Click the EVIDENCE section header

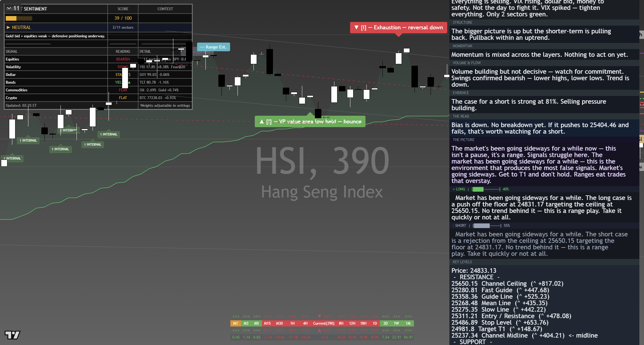click(461, 93)
